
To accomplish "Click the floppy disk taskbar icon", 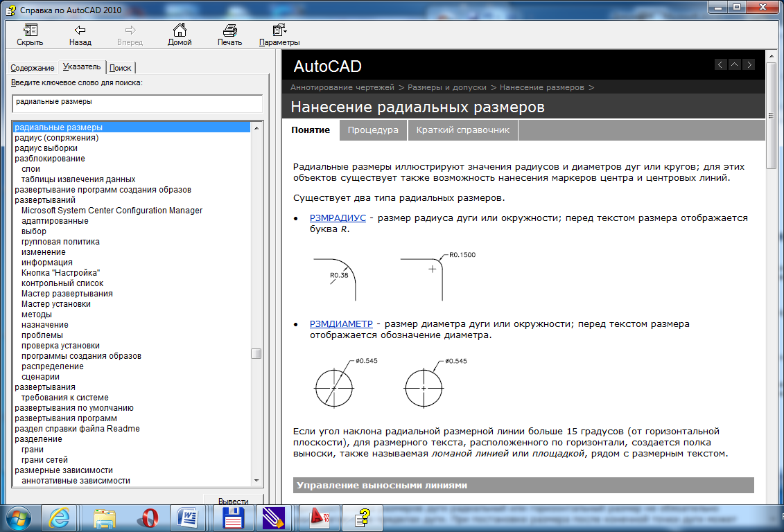I will (234, 519).
